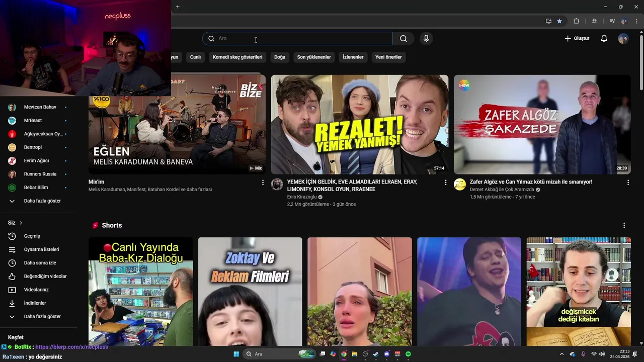Click Enis Kirazoglu channel avatar
The image size is (644, 362).
(277, 184)
